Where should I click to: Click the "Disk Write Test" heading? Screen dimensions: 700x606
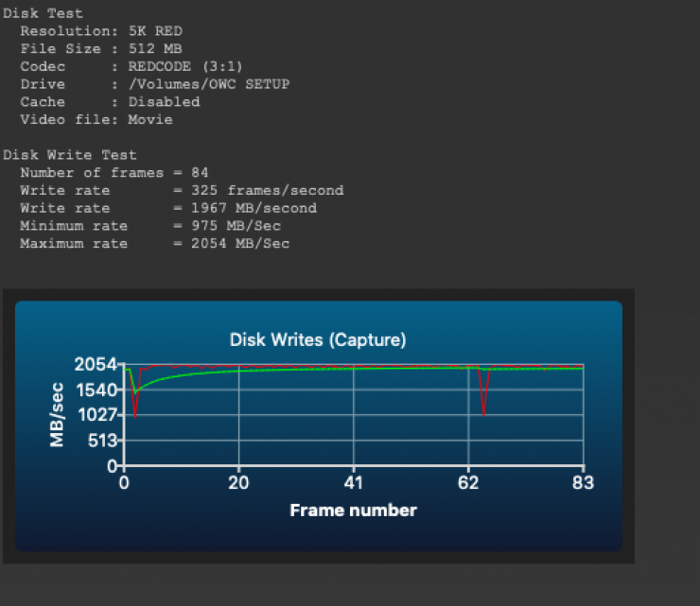(70, 154)
